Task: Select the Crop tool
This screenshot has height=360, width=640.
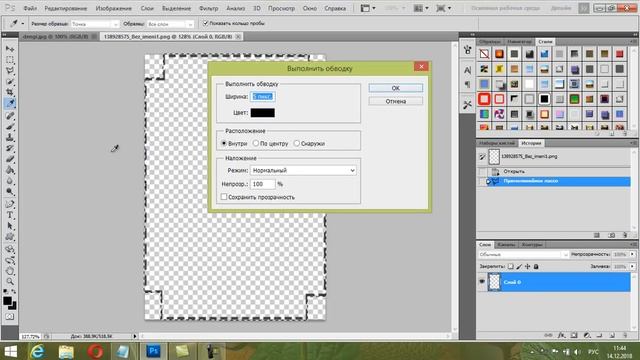Action: click(10, 92)
